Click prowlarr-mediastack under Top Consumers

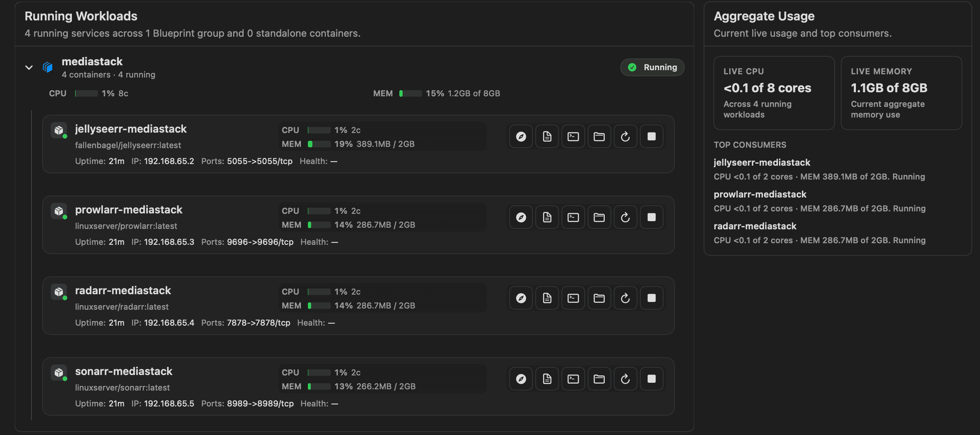pos(760,194)
